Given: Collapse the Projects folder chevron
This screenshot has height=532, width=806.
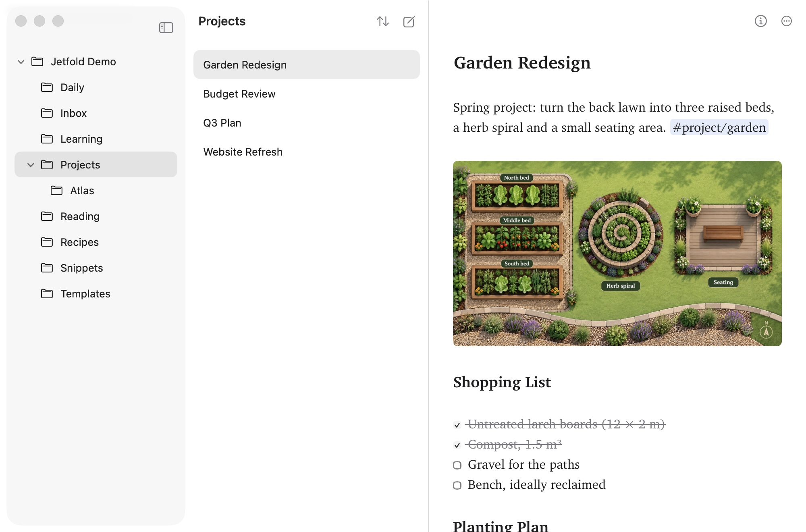Looking at the screenshot, I should (x=31, y=165).
